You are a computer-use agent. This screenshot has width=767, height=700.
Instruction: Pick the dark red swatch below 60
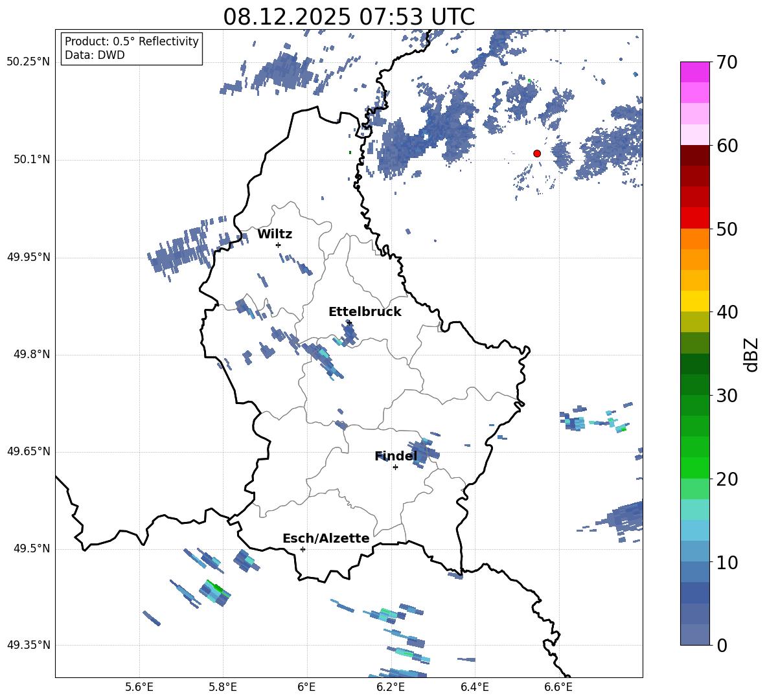coord(694,155)
